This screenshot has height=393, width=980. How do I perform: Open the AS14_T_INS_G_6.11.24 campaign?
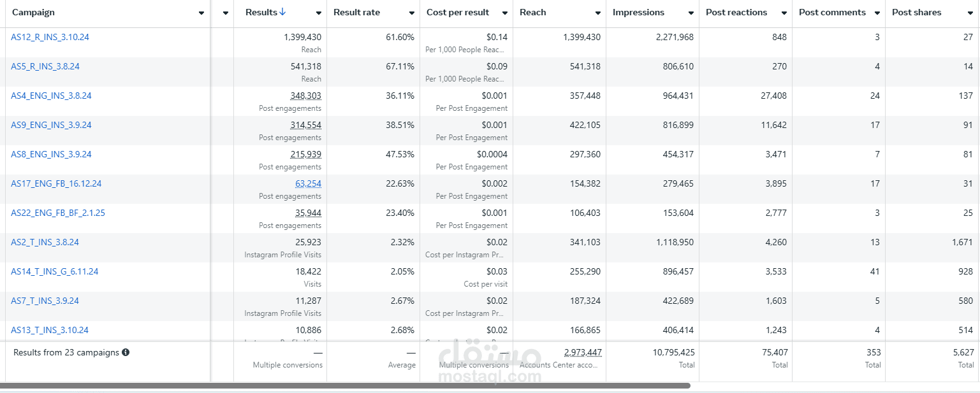point(54,271)
